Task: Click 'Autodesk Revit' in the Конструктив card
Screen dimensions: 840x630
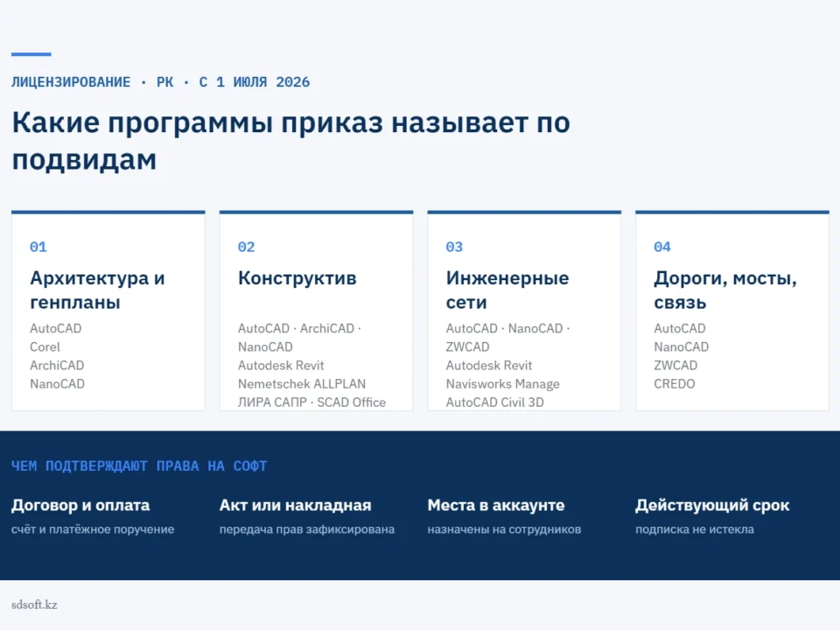Action: [281, 366]
